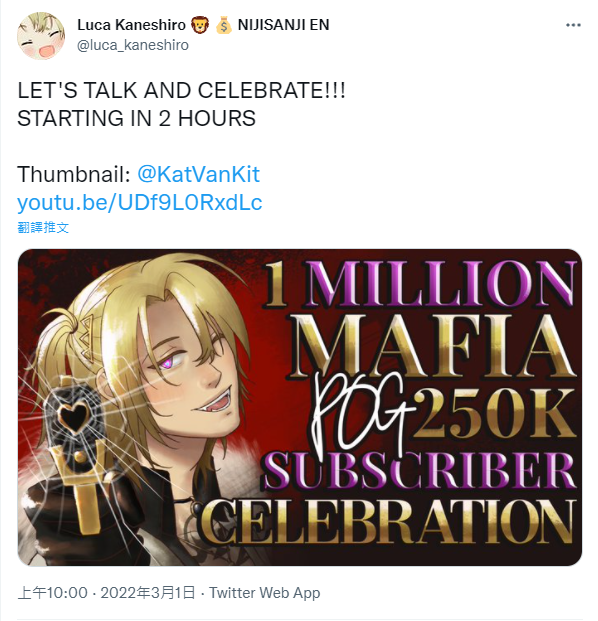Viewport: 598px width, 621px height.
Task: Click the 1 MILLION text in the image
Action: (420, 283)
